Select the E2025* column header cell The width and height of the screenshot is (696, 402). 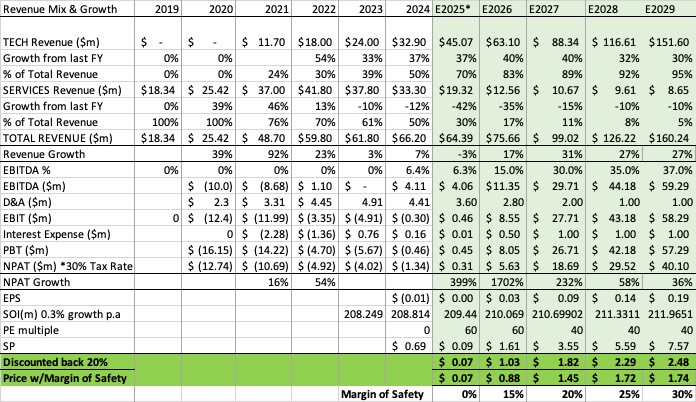pos(455,9)
